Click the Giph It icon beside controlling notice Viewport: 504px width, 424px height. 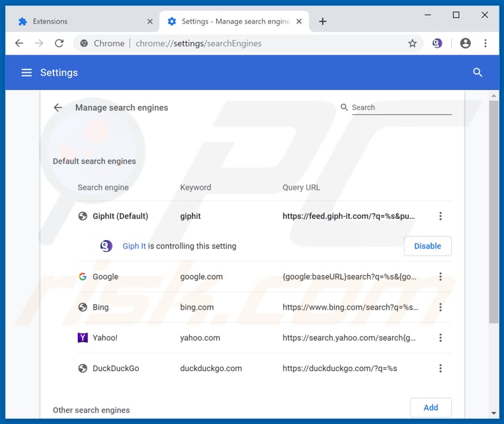coord(106,246)
